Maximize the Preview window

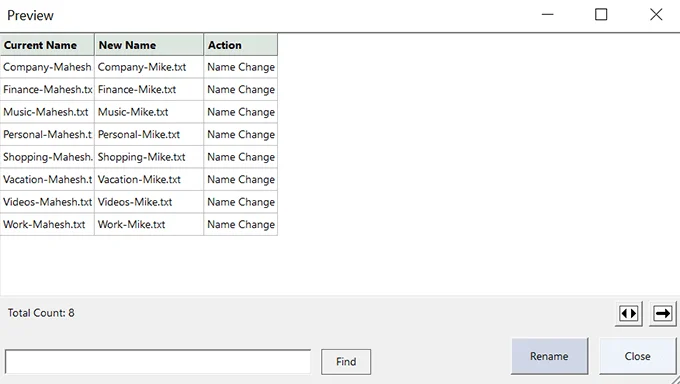(601, 15)
